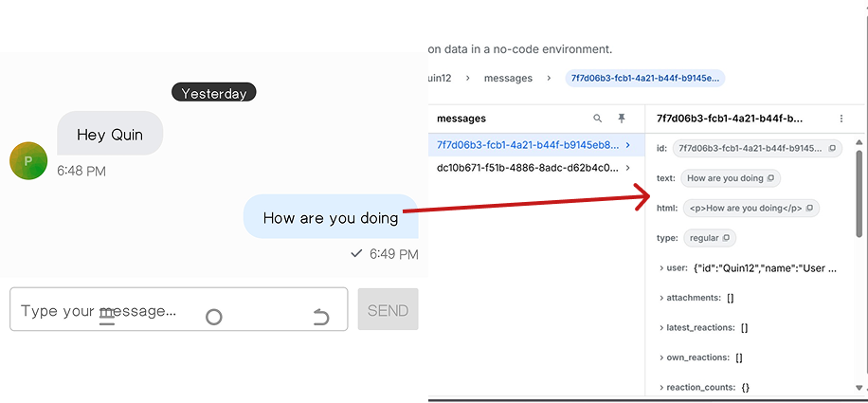The image size is (868, 403).
Task: Expand the user field
Action: [x=661, y=268]
